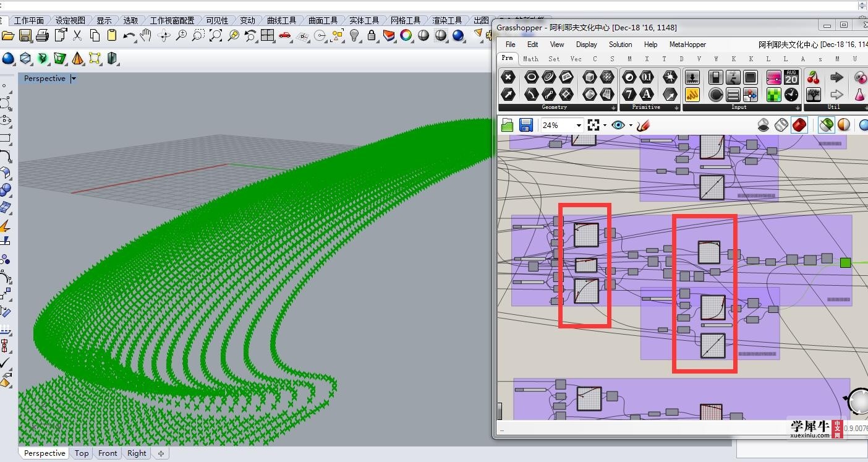
Task: Toggle only-selected preview in Grasshopper
Action: (x=827, y=125)
